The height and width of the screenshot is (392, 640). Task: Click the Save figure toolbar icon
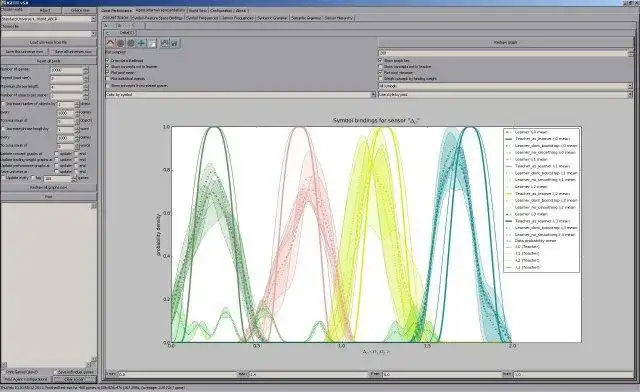coord(174,43)
